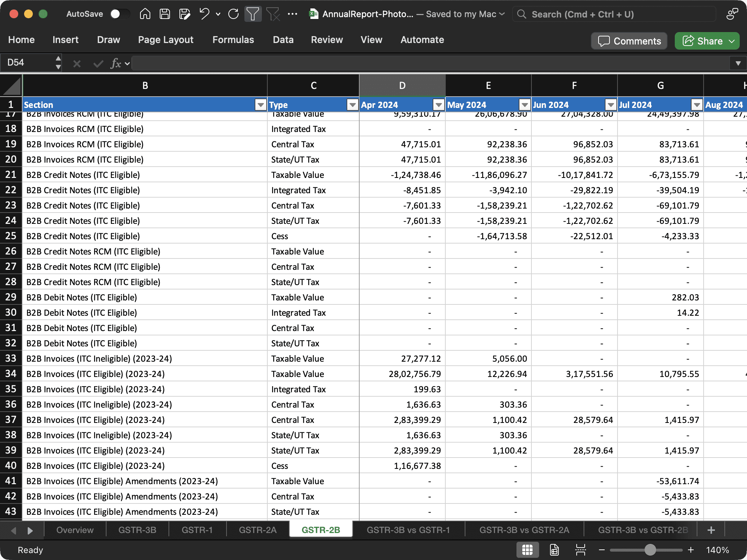Viewport: 747px width, 560px height.
Task: Open the Formulas ribbon tab
Action: coord(233,40)
